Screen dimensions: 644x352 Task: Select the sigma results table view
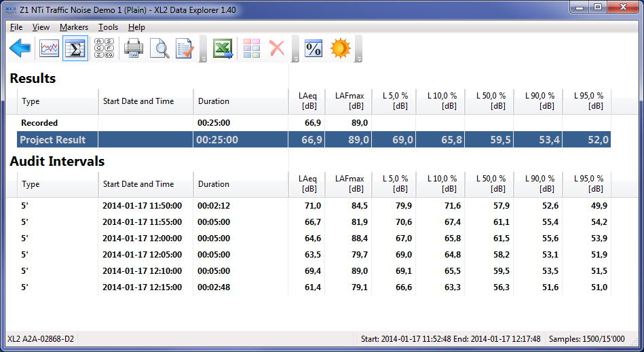[75, 49]
